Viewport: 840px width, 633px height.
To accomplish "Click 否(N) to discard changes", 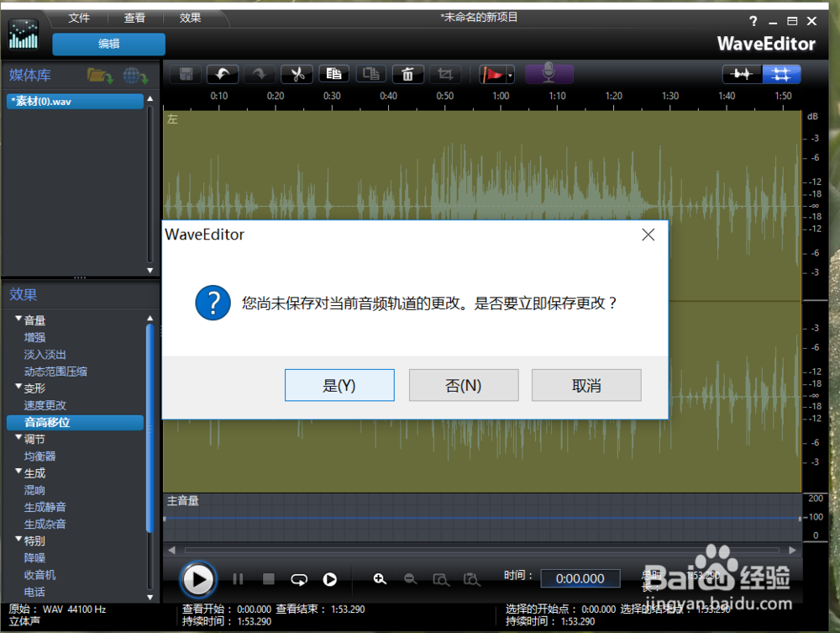I will click(x=464, y=385).
